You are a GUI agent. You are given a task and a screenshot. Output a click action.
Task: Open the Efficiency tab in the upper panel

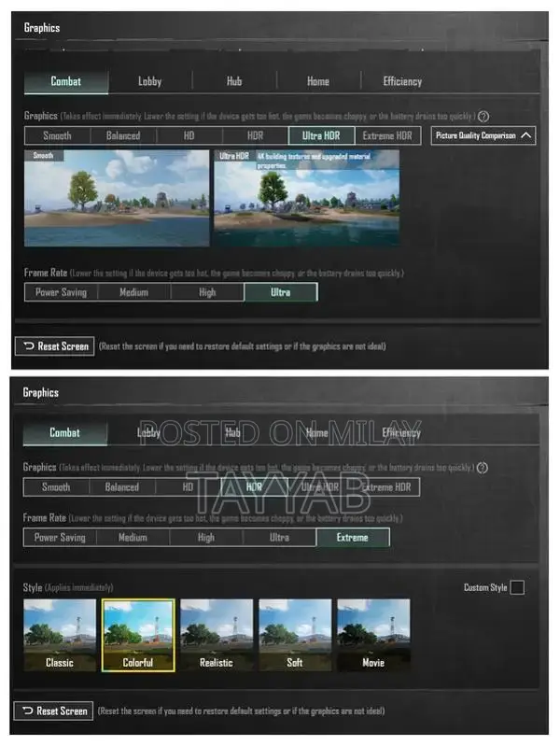(402, 81)
